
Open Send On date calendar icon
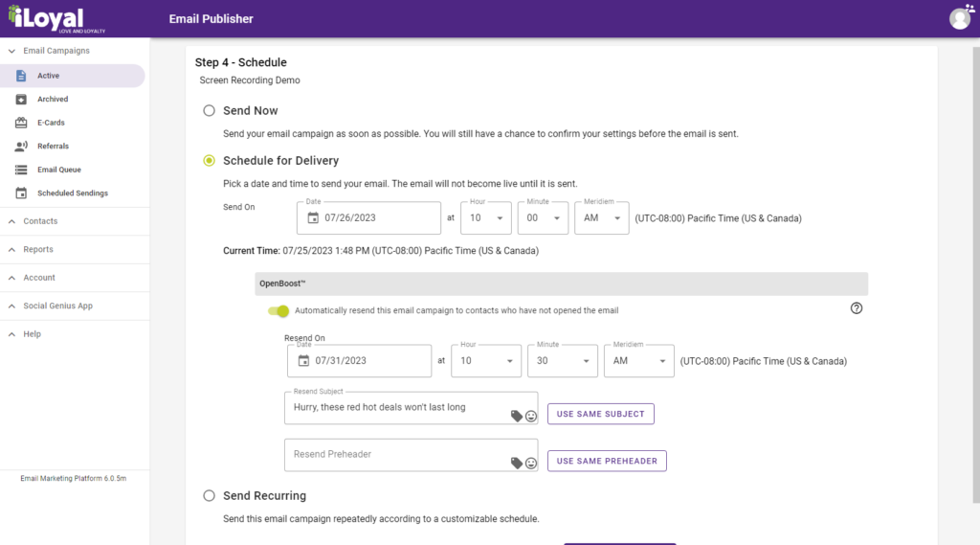coord(313,217)
